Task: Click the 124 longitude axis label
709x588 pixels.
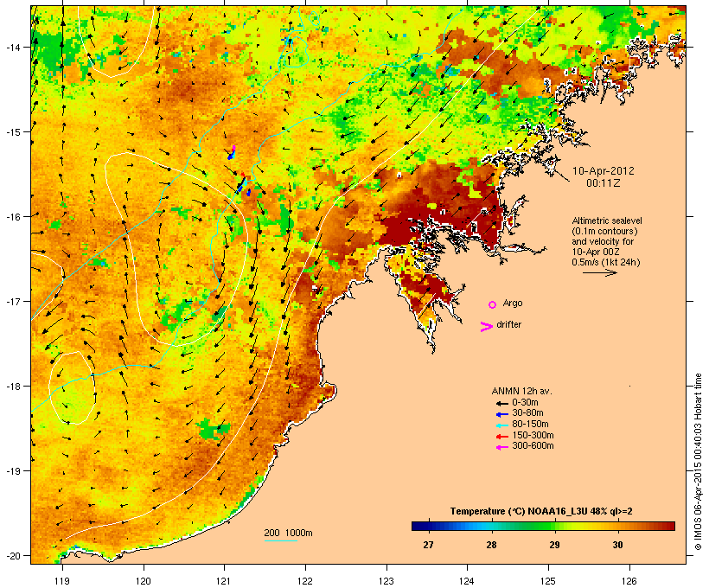Action: pos(468,581)
